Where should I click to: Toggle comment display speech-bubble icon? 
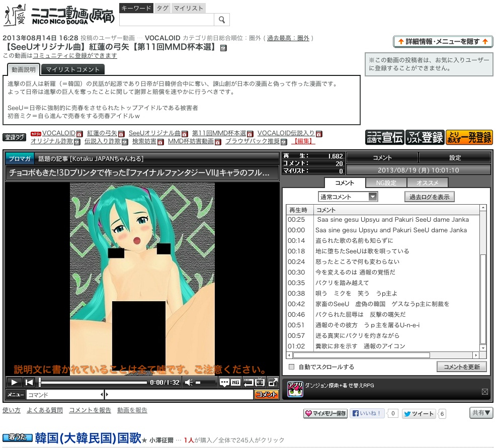click(x=224, y=383)
